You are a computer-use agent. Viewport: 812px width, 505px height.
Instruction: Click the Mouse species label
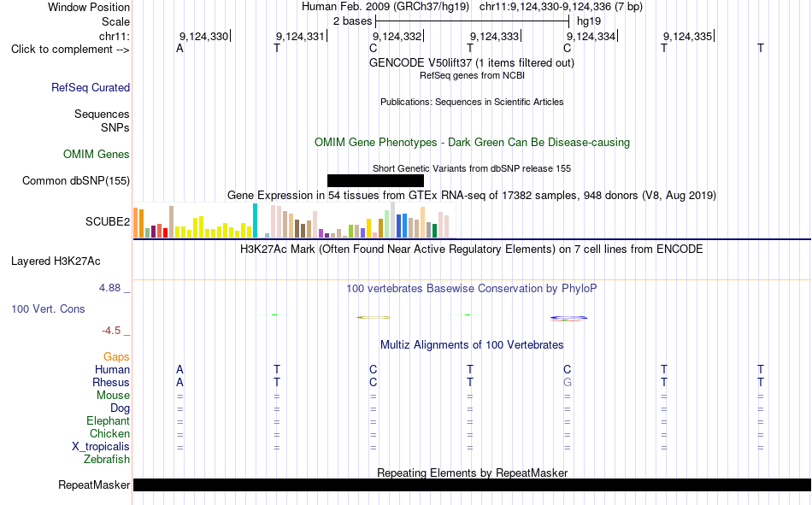pyautogui.click(x=114, y=395)
